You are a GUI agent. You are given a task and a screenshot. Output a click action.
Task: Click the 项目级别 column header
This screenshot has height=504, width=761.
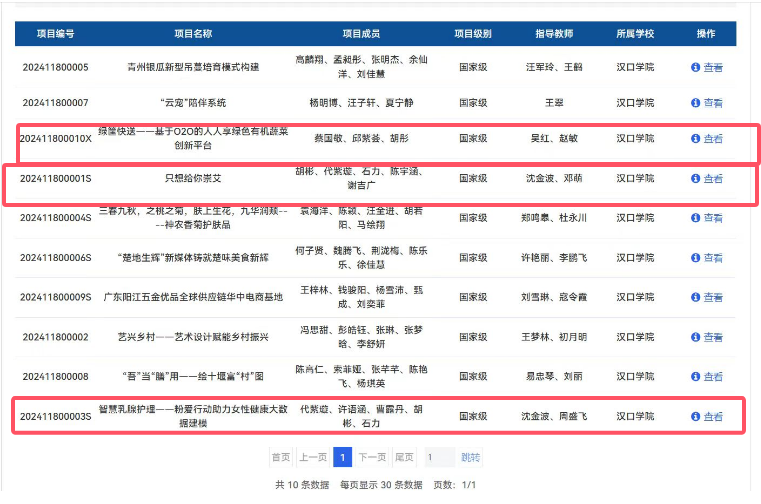pyautogui.click(x=473, y=33)
